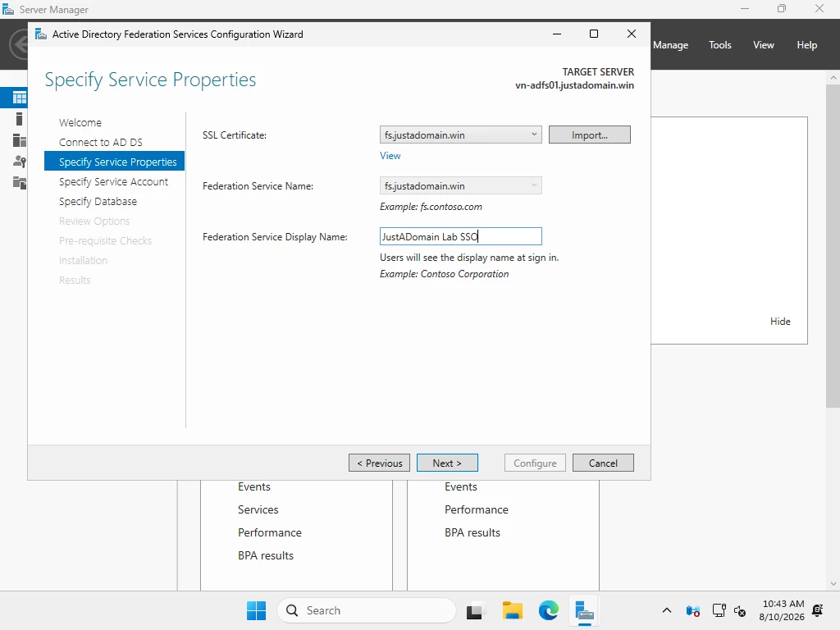The image size is (840, 630).
Task: Launch Microsoft Edge from taskbar
Action: coord(548,610)
